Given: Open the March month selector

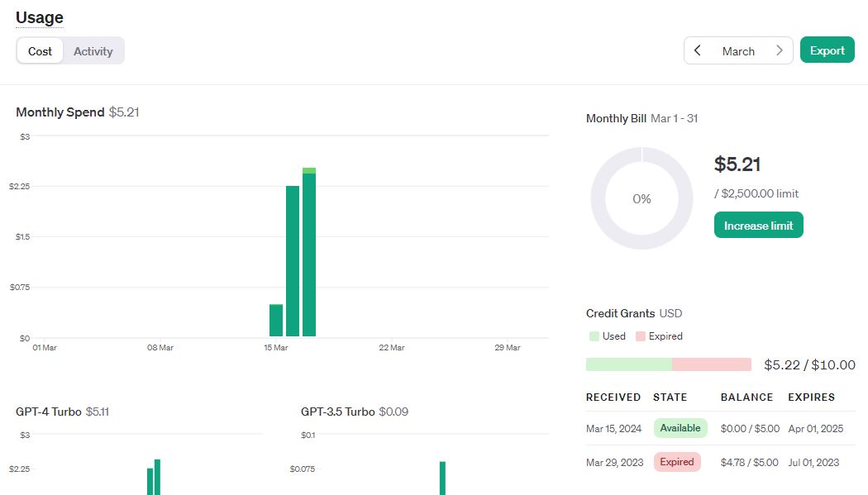Looking at the screenshot, I should [738, 50].
